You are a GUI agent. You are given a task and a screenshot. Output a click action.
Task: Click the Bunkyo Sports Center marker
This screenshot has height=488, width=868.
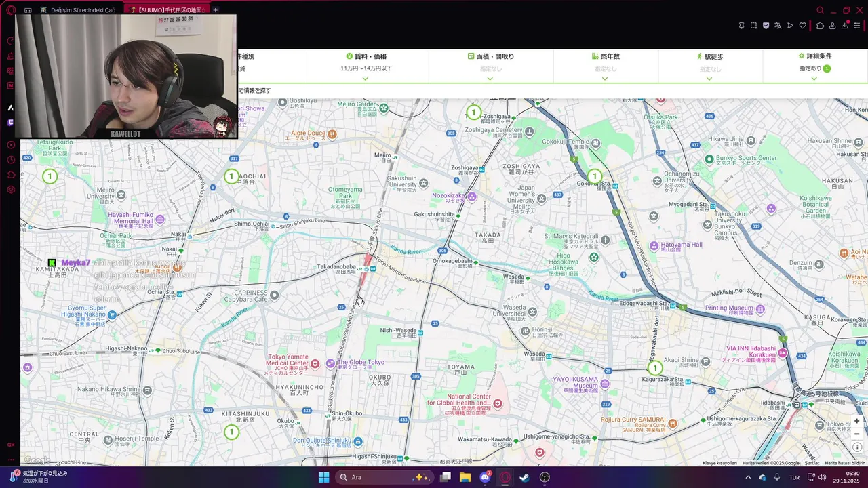pyautogui.click(x=709, y=159)
